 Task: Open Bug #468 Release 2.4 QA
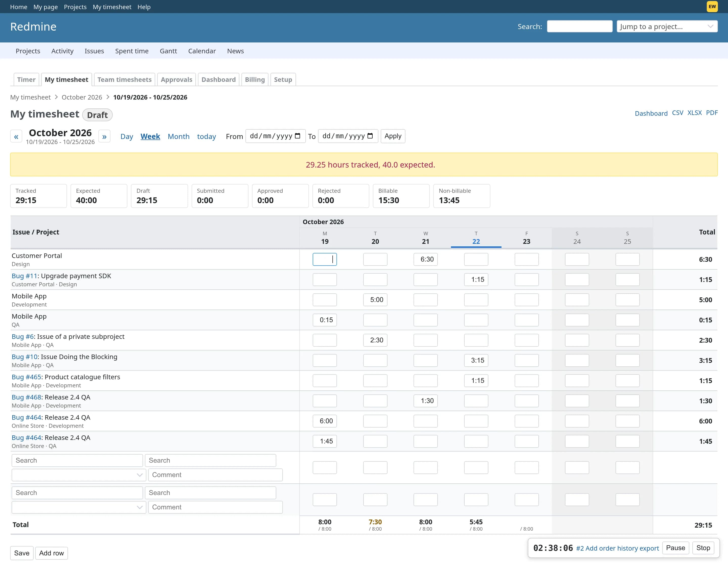[26, 397]
